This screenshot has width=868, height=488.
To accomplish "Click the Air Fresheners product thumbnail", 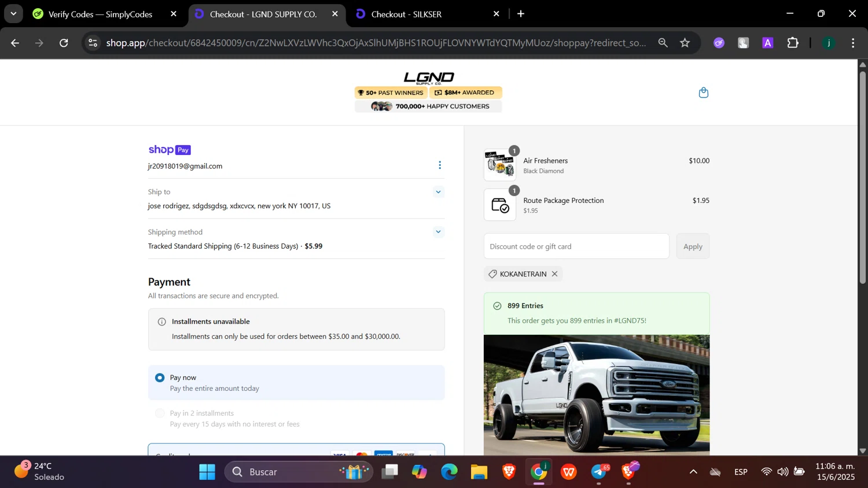I will coord(500,165).
